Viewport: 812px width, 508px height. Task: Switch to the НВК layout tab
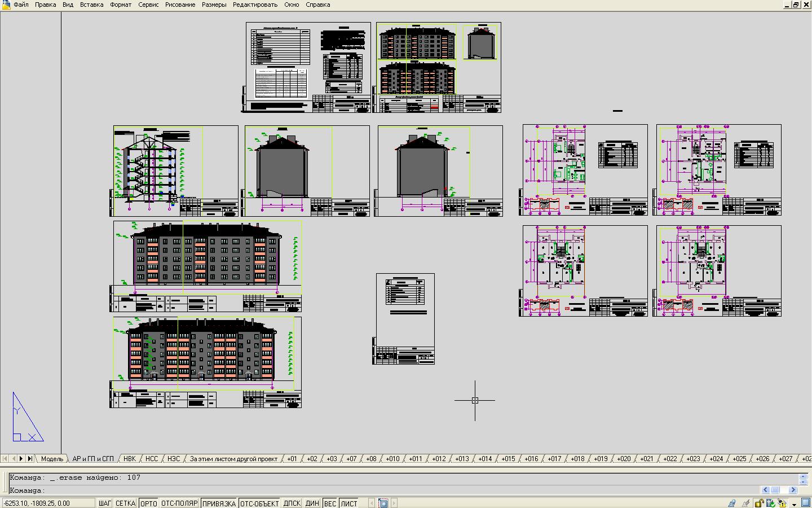click(129, 459)
